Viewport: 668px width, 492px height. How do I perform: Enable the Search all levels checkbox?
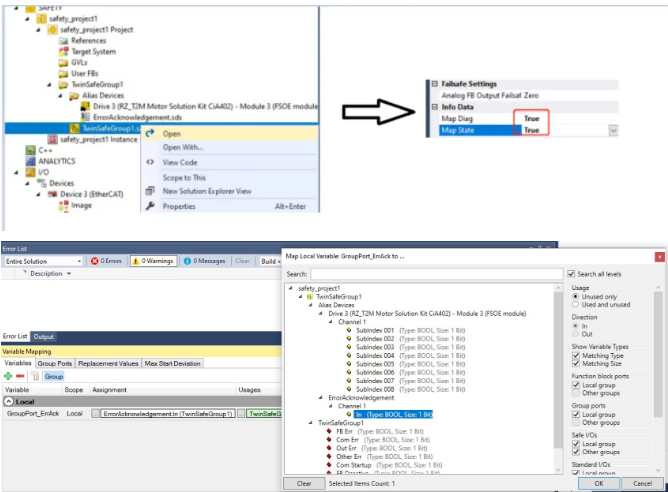[x=571, y=273]
